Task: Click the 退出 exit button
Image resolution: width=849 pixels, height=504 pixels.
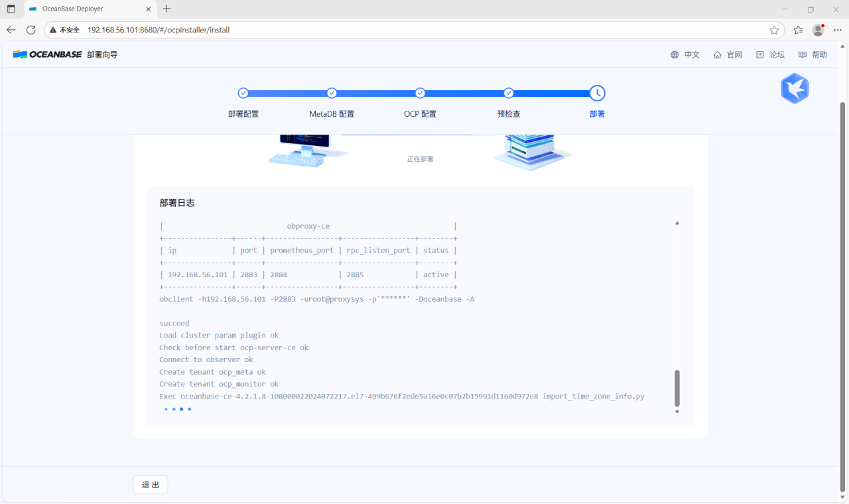Action: pyautogui.click(x=151, y=485)
